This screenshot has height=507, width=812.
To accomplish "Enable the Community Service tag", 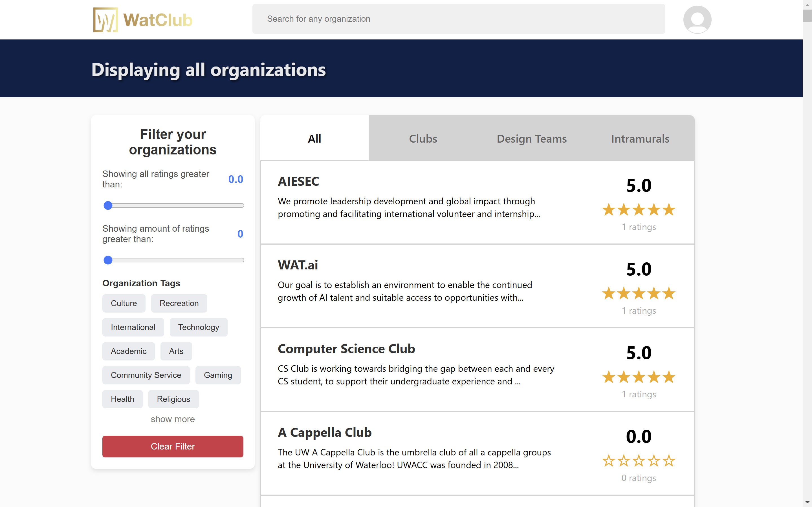I will pyautogui.click(x=146, y=375).
